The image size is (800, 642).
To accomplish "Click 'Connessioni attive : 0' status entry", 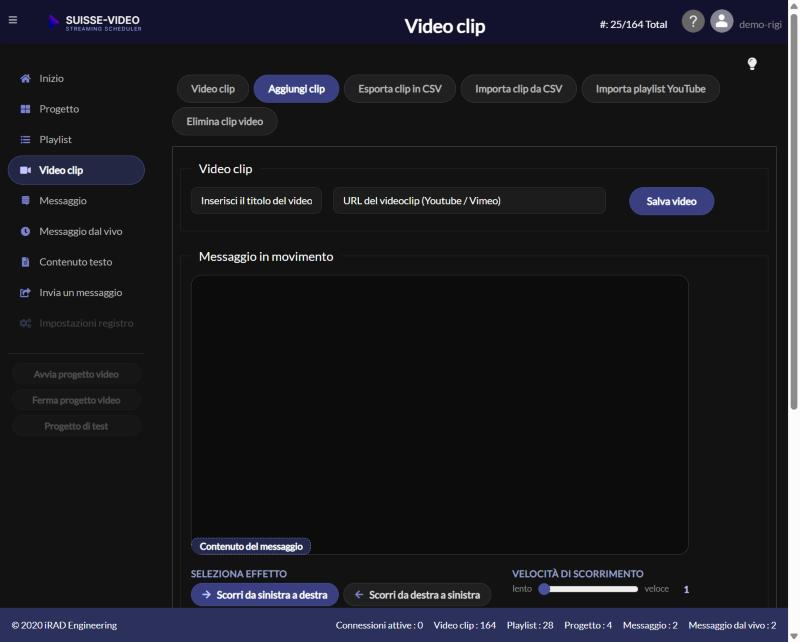I will point(379,625).
